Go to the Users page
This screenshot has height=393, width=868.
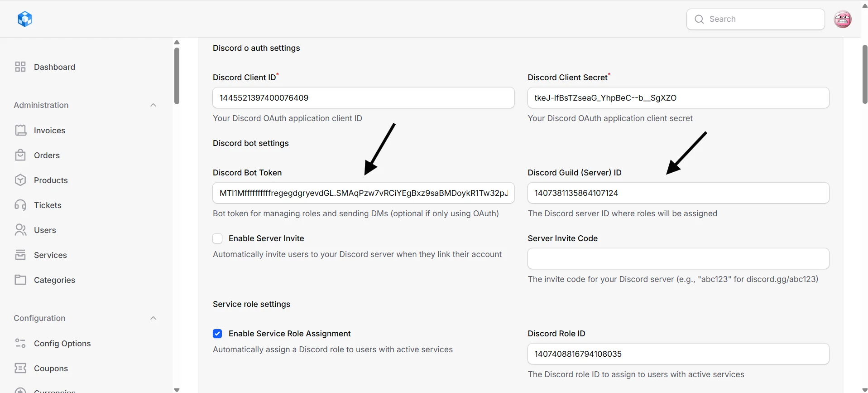pos(45,230)
